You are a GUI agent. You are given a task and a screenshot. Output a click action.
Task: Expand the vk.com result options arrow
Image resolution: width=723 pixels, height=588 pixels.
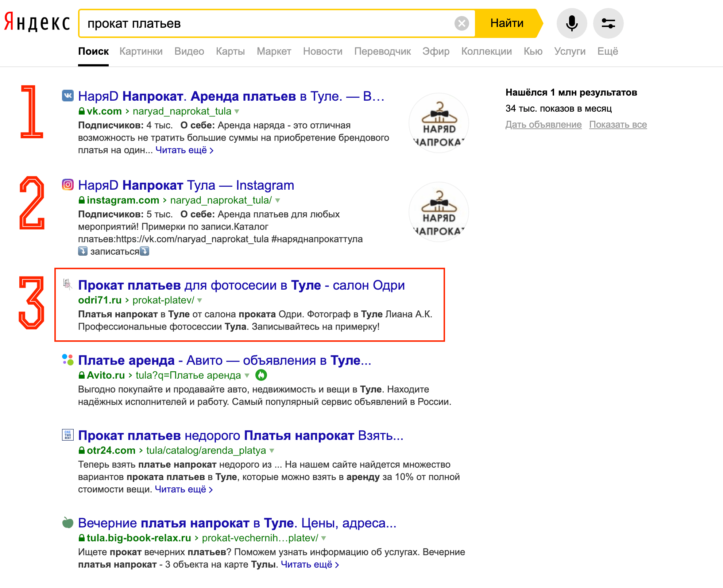(x=237, y=111)
